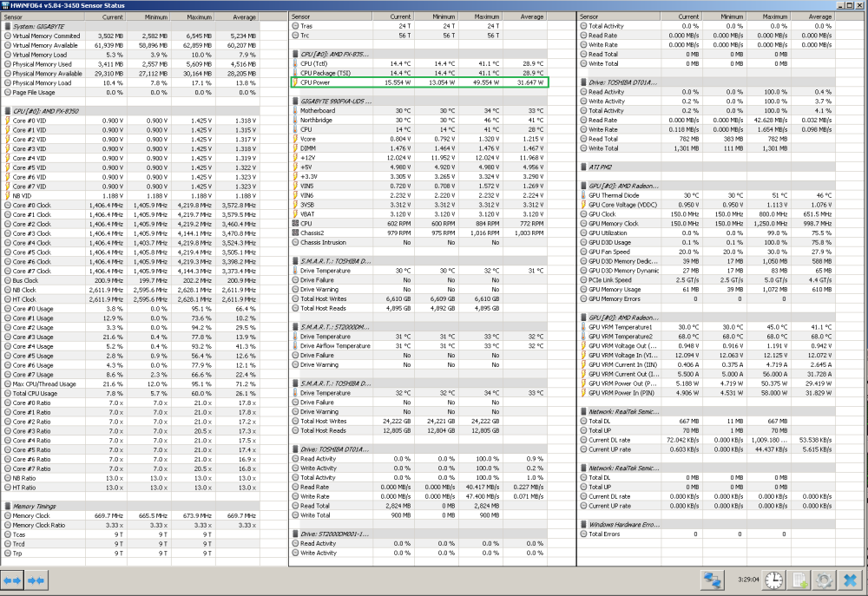This screenshot has width=868, height=596.
Task: Click the icon beside Windows Hardware Erro... group
Action: pos(583,525)
